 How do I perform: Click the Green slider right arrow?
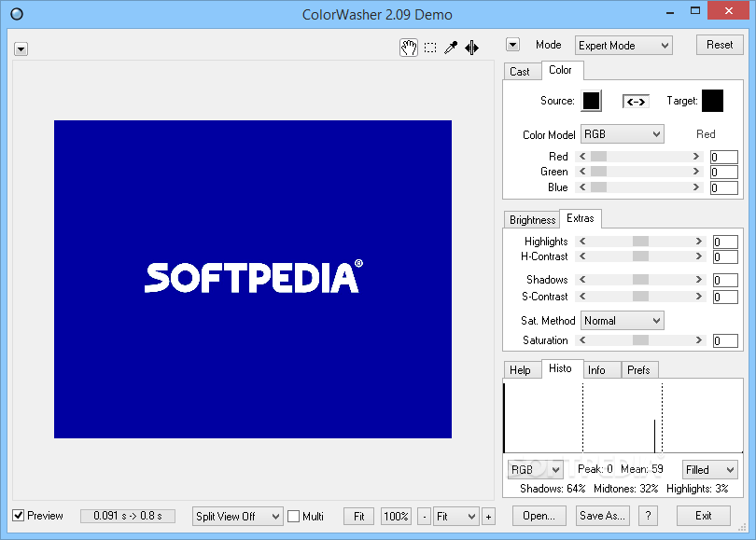[695, 172]
